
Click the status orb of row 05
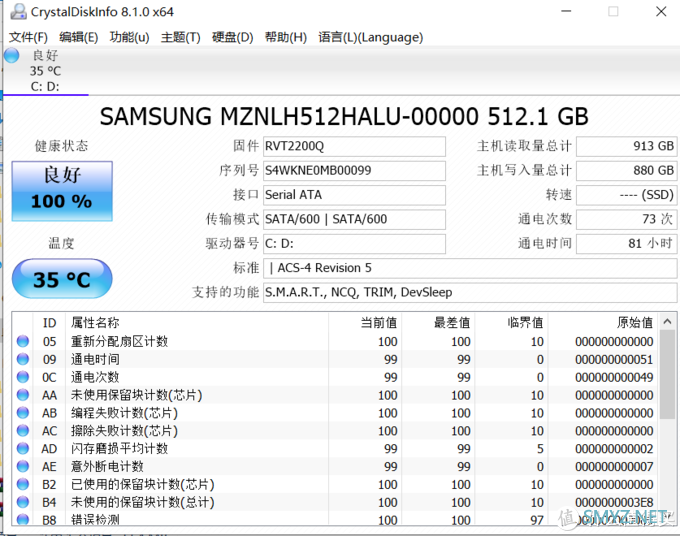pyautogui.click(x=23, y=341)
